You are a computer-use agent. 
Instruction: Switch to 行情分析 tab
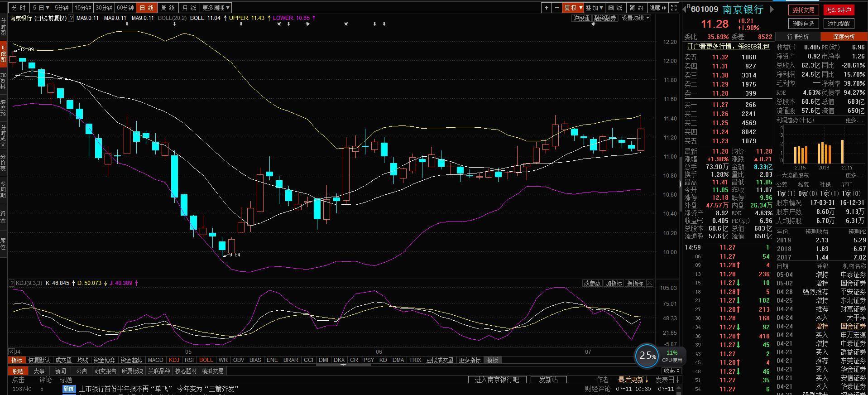[x=798, y=37]
